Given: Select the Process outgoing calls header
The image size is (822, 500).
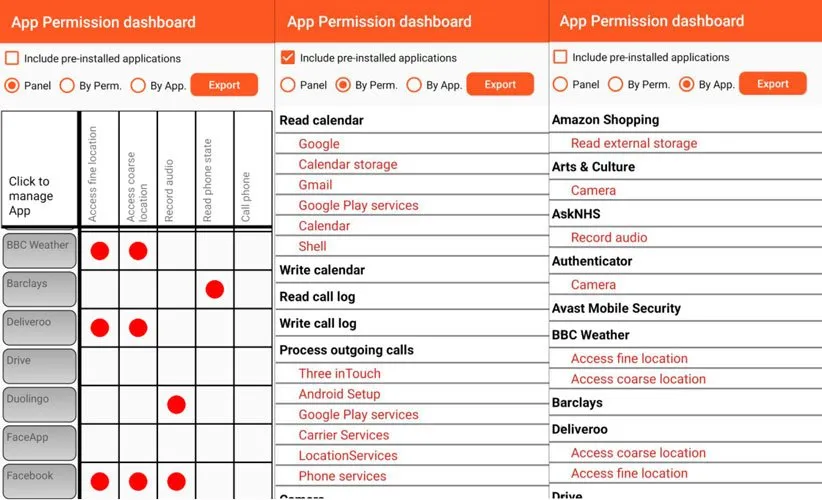Looking at the screenshot, I should tap(346, 350).
